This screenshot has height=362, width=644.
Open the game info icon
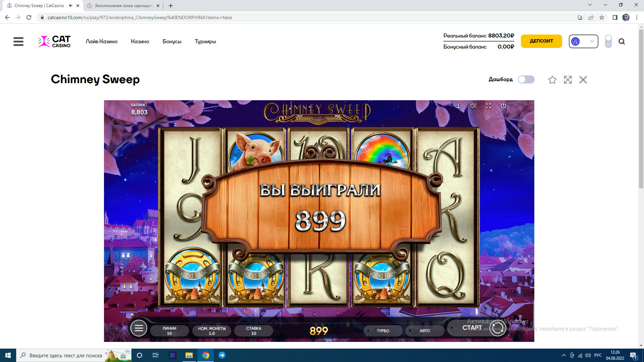tap(458, 106)
